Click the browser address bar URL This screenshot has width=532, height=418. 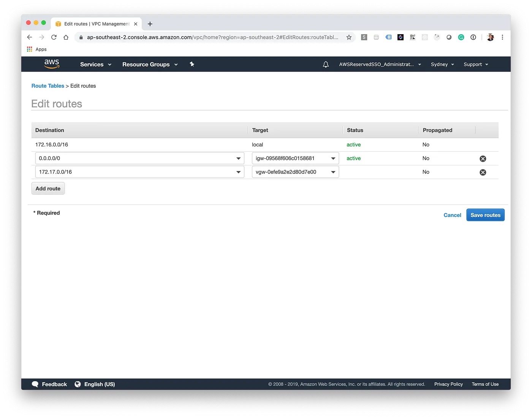pos(212,37)
